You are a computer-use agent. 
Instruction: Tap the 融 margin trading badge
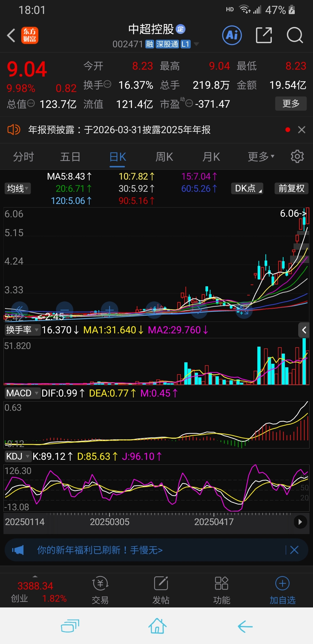[x=150, y=44]
